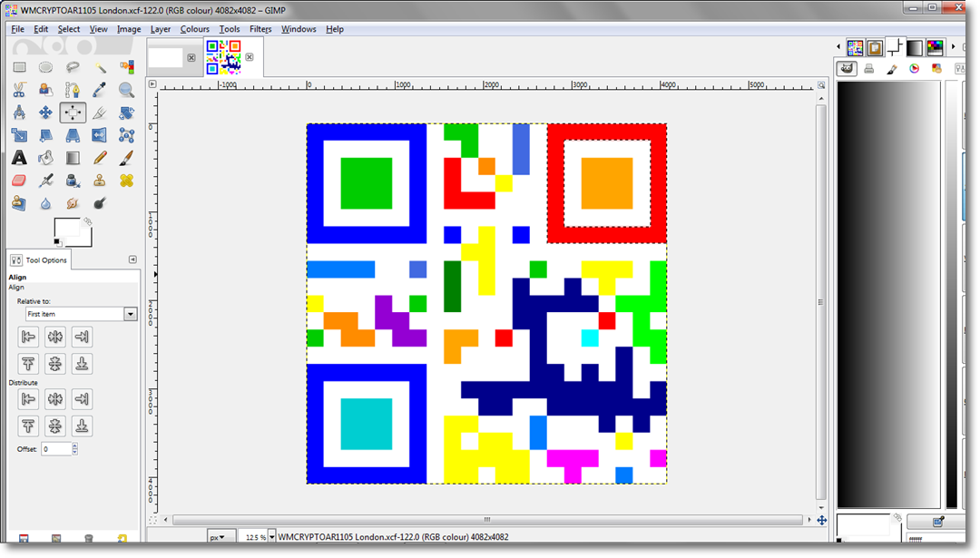Image resolution: width=980 pixels, height=558 pixels.
Task: Click the Offset input field
Action: pyautogui.click(x=56, y=448)
